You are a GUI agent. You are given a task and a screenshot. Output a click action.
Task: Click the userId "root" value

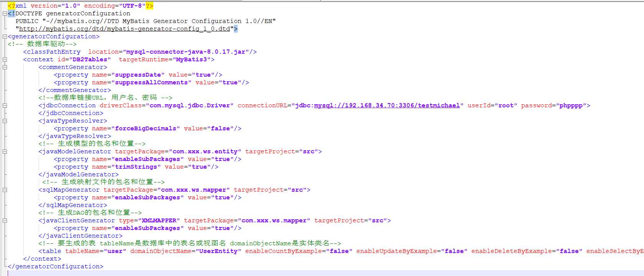(506, 105)
